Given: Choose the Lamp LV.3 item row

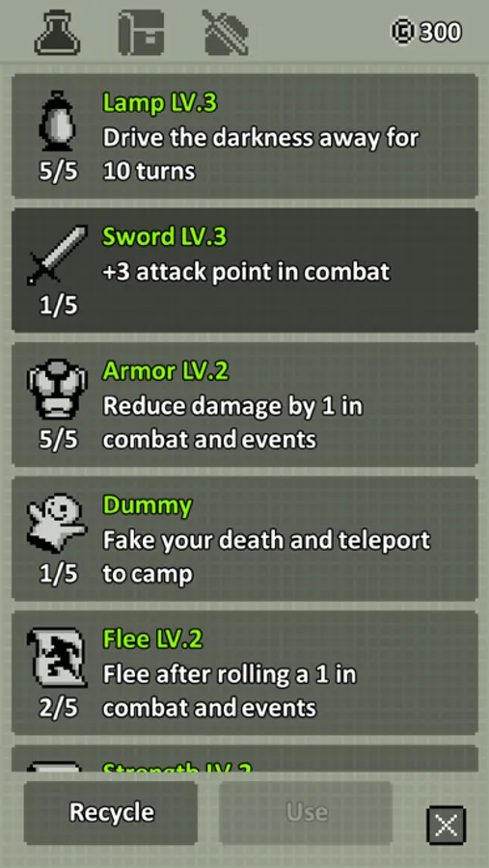Looking at the screenshot, I should [245, 136].
